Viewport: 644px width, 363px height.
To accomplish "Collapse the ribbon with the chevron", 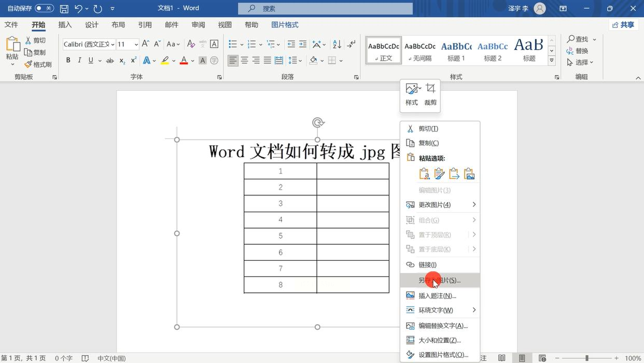I will tap(638, 78).
